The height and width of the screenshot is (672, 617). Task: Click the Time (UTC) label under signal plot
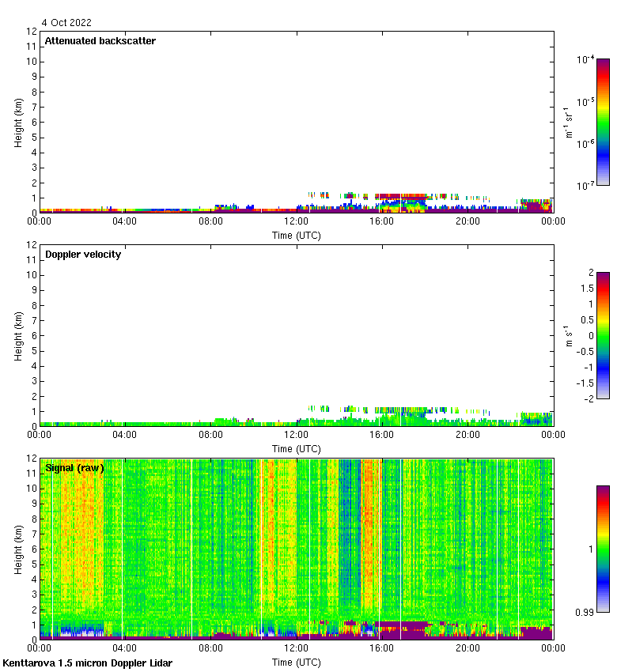coord(296,663)
